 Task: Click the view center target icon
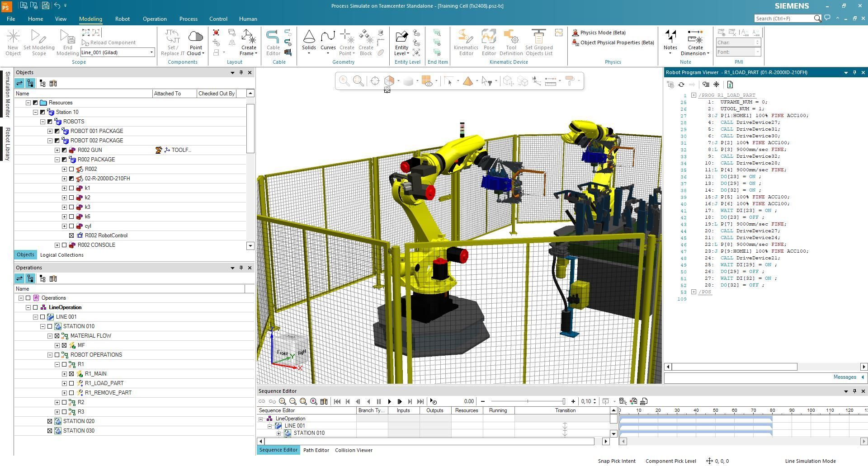pos(375,81)
